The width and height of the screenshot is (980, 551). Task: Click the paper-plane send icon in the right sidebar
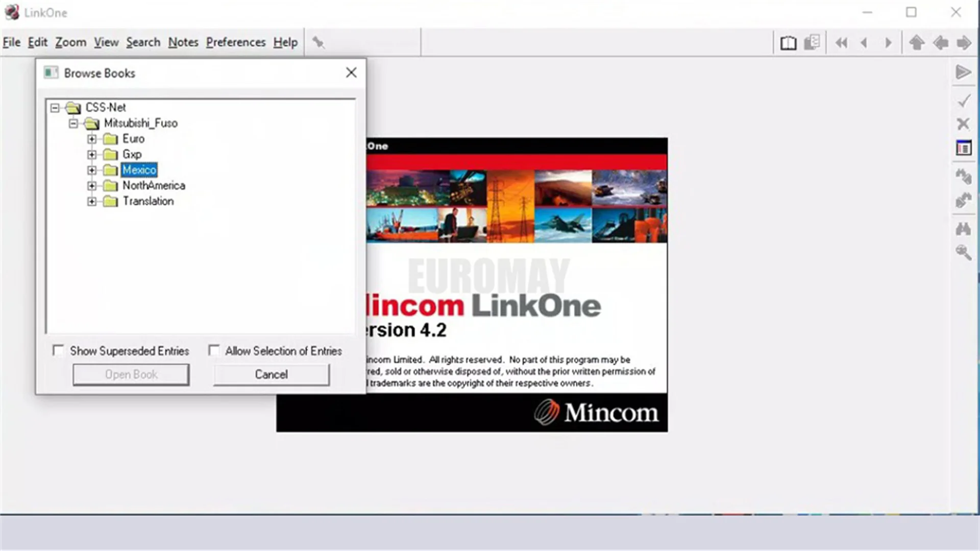[x=963, y=72]
